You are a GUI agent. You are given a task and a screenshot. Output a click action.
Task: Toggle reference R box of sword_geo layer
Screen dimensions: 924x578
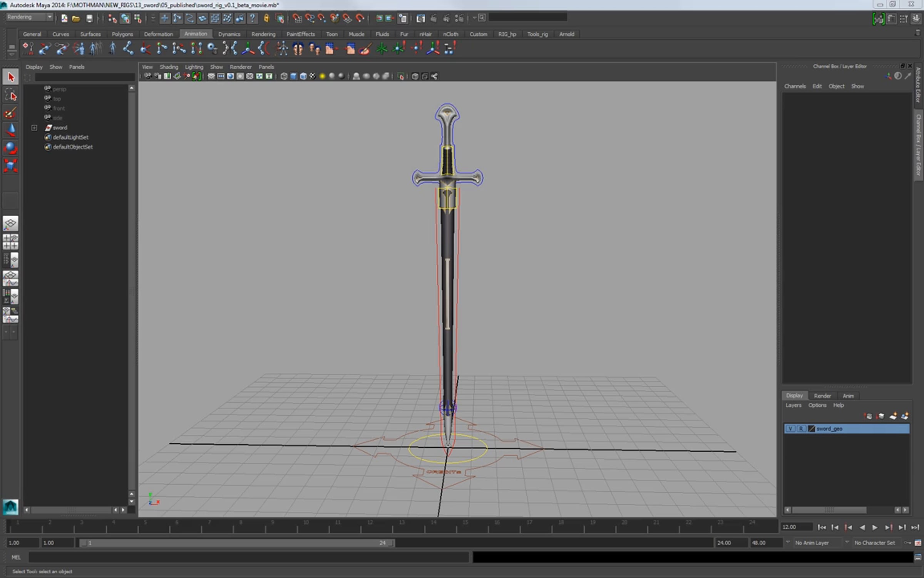point(801,429)
